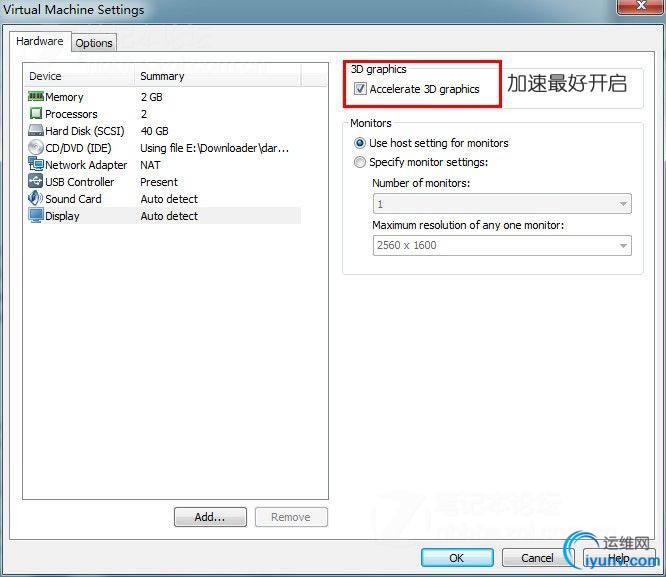Switch to the Options tab

tap(94, 43)
